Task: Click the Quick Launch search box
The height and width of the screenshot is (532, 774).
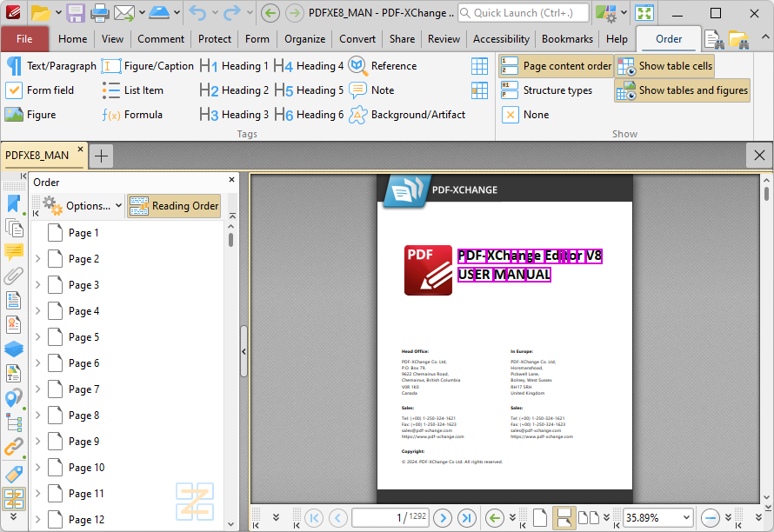Action: (x=524, y=13)
